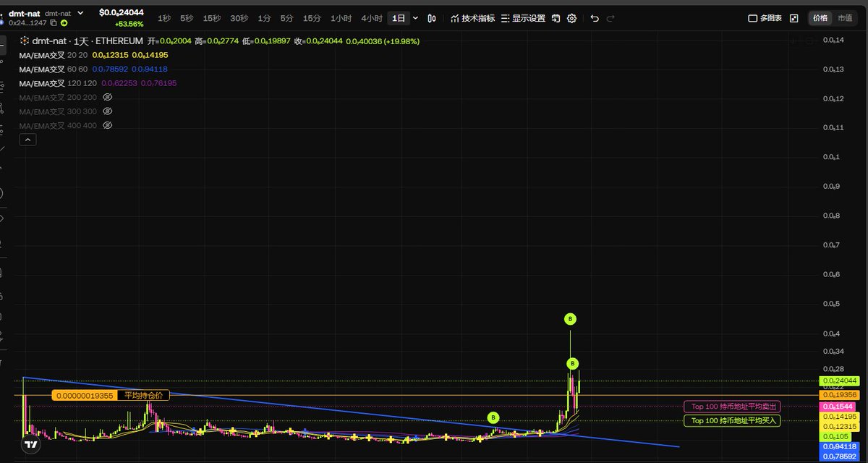Screen dimensions: 868x463
Task: Click the 0.0₅1 price scale tick
Action: (833, 158)
